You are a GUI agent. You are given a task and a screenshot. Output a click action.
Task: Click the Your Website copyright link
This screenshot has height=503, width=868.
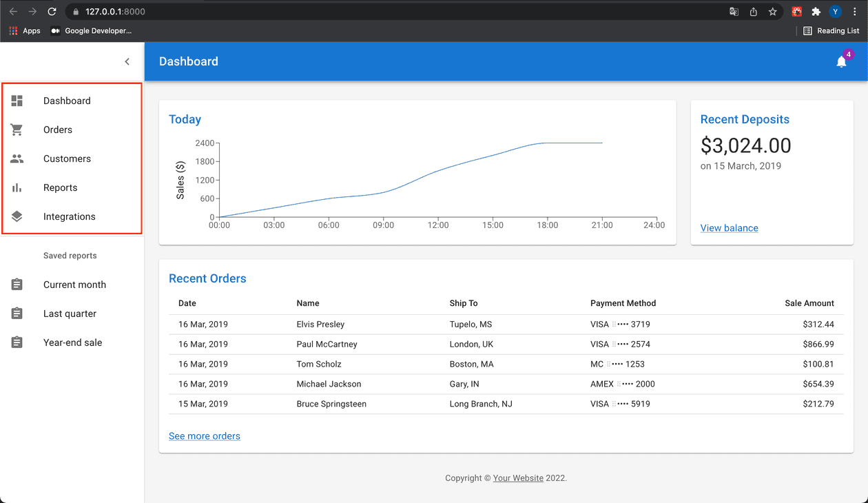[518, 478]
